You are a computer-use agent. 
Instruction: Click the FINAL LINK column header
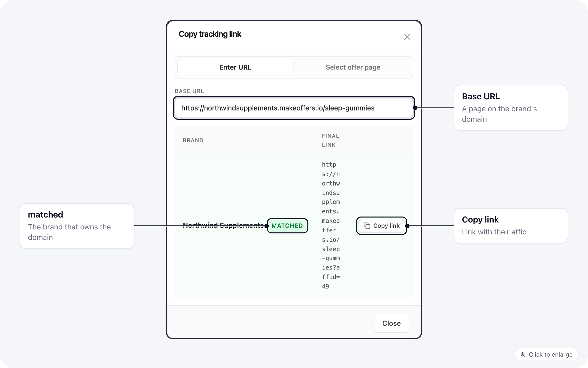tap(331, 140)
